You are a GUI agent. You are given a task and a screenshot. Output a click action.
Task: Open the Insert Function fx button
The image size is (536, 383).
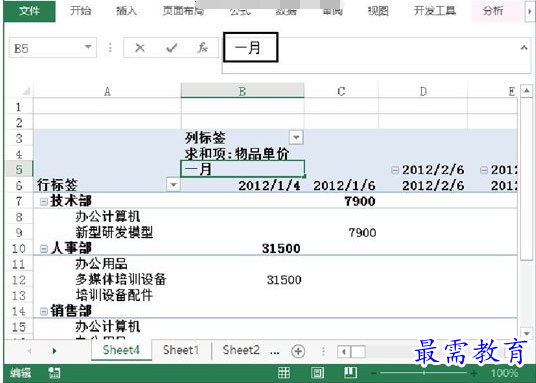pyautogui.click(x=202, y=48)
